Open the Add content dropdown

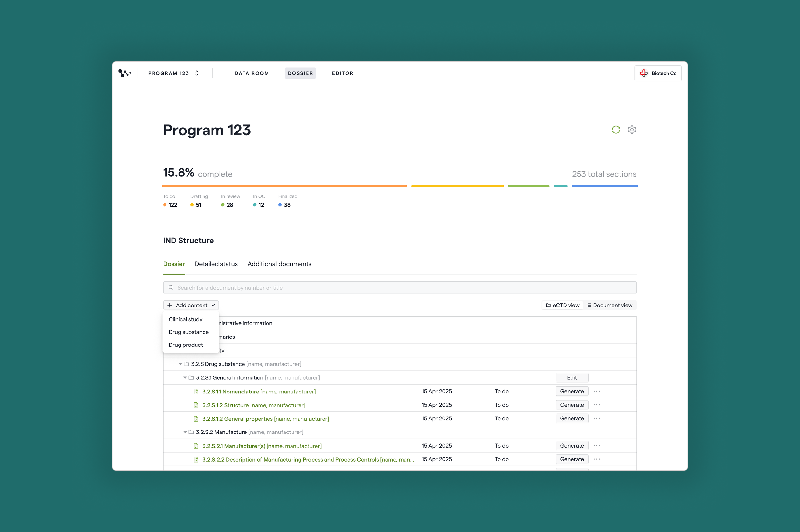pyautogui.click(x=191, y=306)
